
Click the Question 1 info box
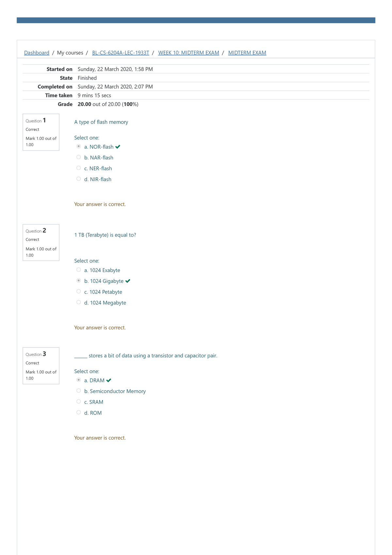(x=41, y=132)
